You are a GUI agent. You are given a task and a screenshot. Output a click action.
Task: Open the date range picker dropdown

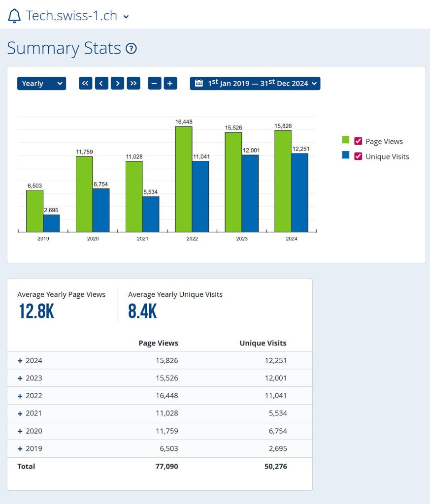click(255, 83)
